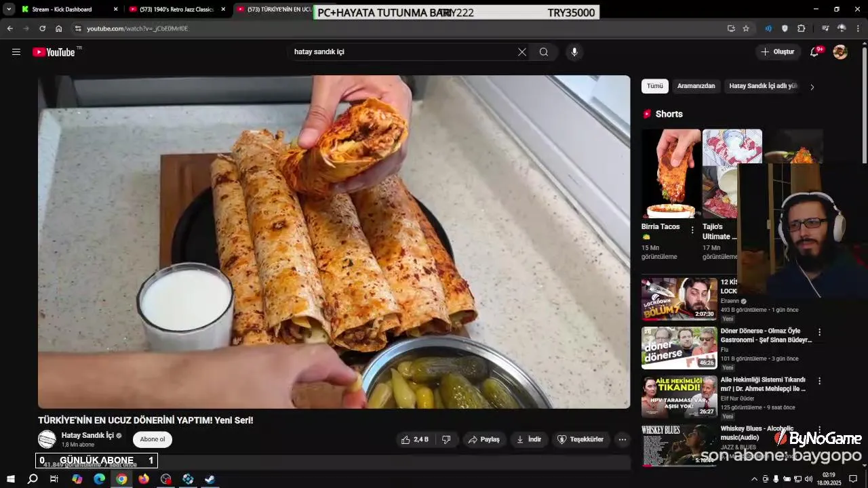Subscribe with Abone ol button

pos(153,440)
